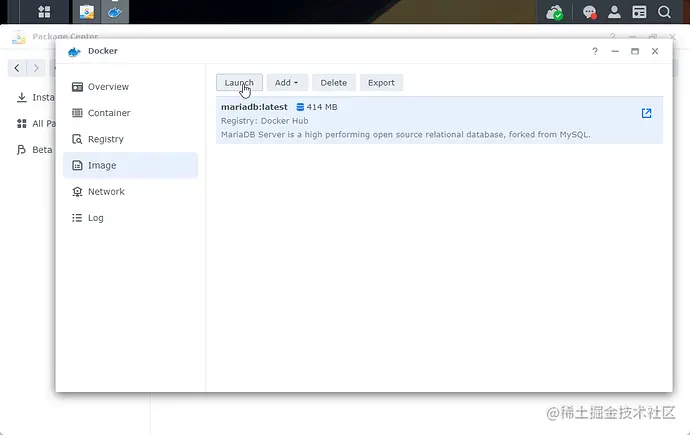Screen dimensions: 690x435
Task: Go back in the Package Center window
Action: [17, 68]
